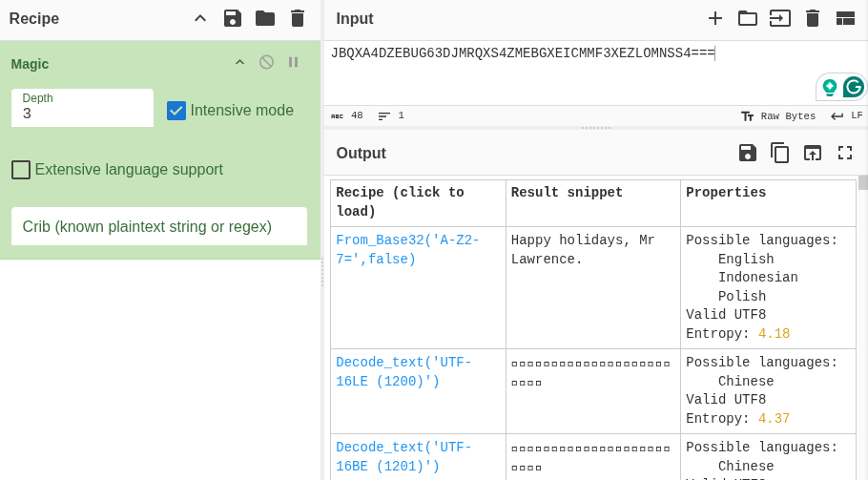Enable Extensive language support
868x480 pixels.
click(21, 170)
